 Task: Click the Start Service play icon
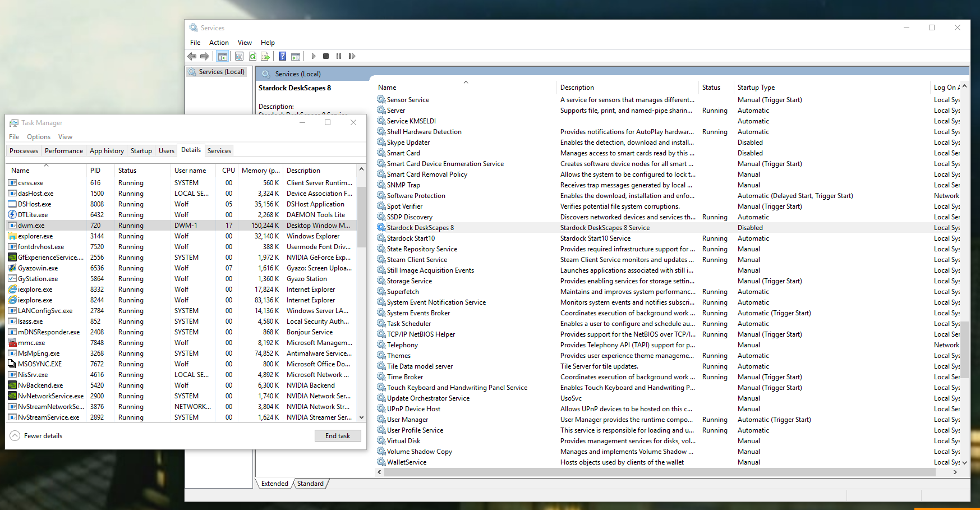tap(314, 56)
